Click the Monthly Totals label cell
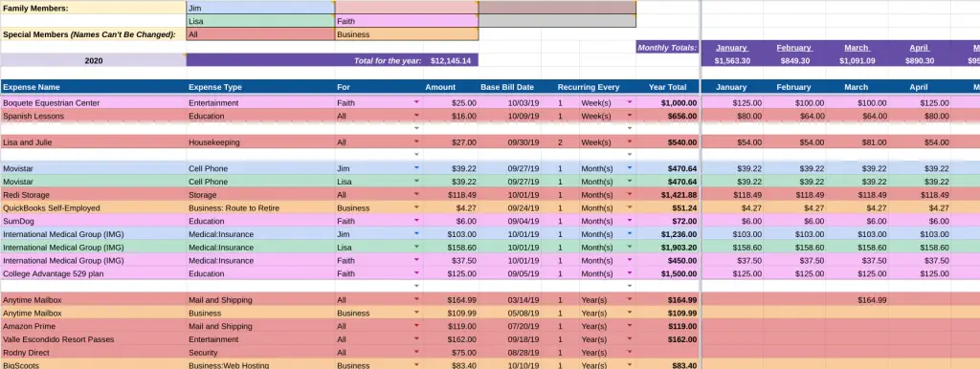The height and width of the screenshot is (369, 980). pyautogui.click(x=667, y=48)
